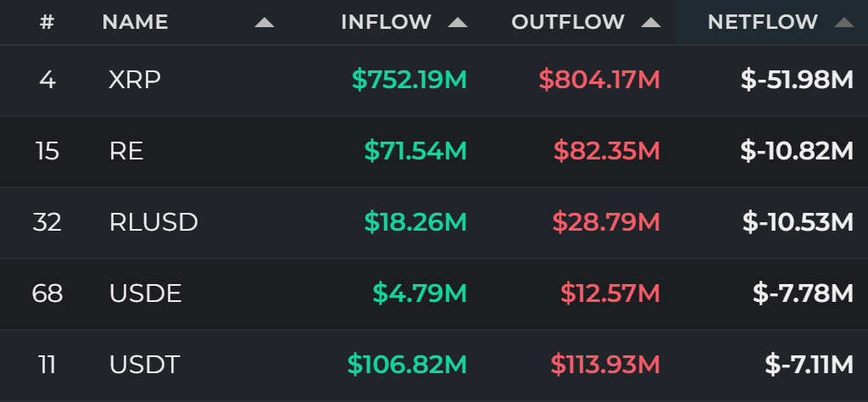This screenshot has height=402, width=868.
Task: Open the XRP token row
Action: click(x=434, y=81)
